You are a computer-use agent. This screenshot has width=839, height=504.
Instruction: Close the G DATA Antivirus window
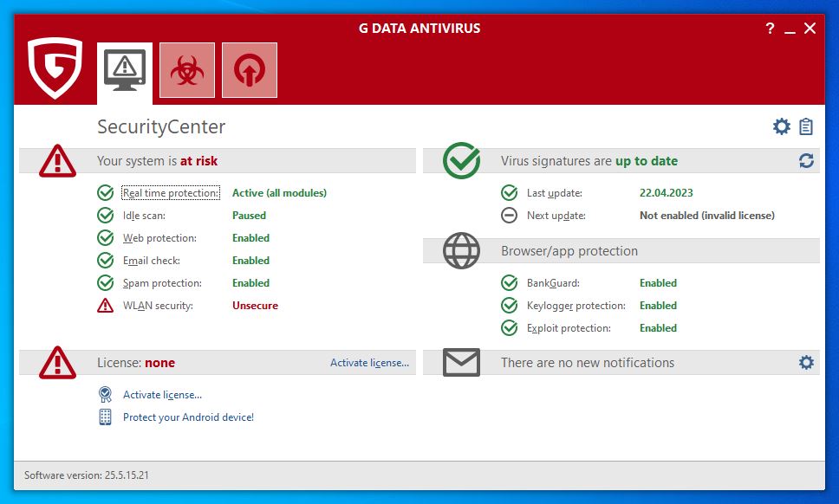[810, 29]
